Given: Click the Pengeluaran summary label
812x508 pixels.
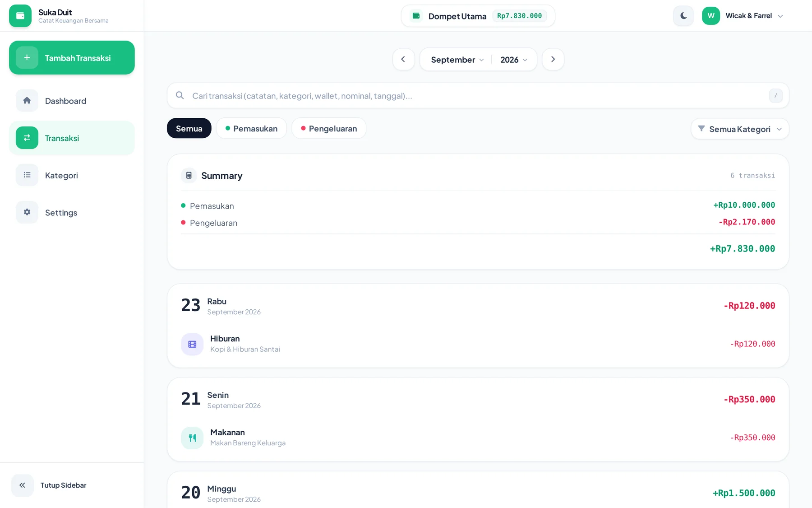Looking at the screenshot, I should (213, 223).
